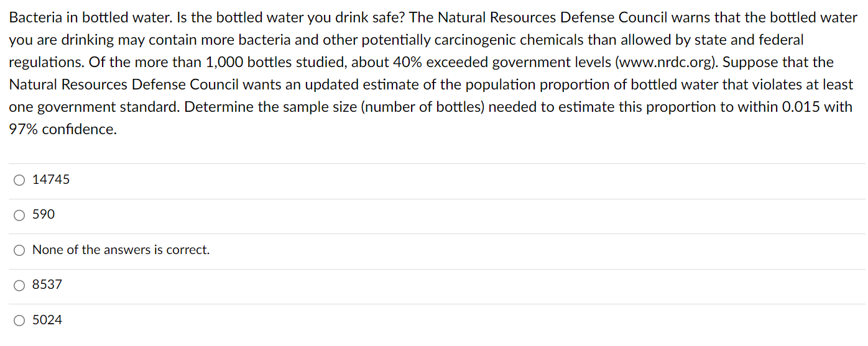Click the '97% confidence.' text
This screenshot has width=868, height=346.
63,130
